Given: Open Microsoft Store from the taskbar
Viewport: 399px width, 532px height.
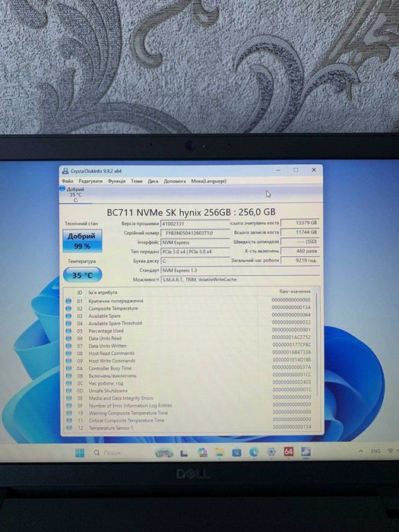Looking at the screenshot, I should click(x=236, y=452).
